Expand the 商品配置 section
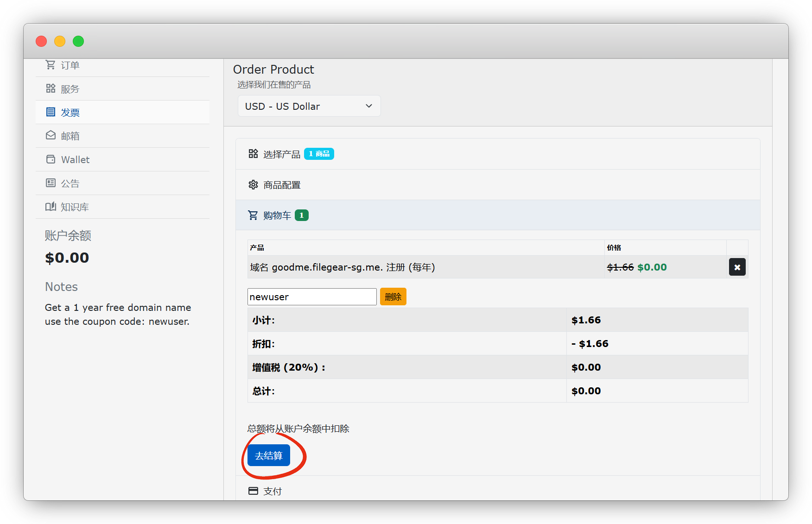 [x=282, y=185]
